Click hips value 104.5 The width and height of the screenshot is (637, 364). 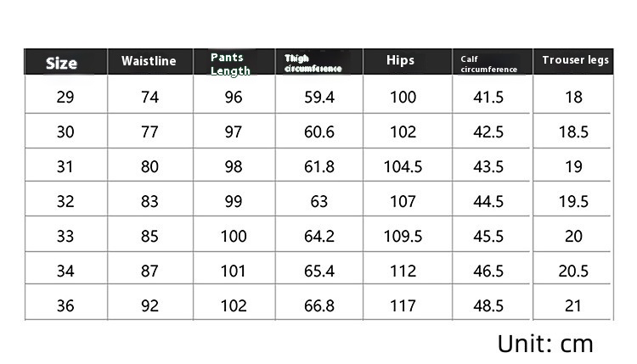403,167
